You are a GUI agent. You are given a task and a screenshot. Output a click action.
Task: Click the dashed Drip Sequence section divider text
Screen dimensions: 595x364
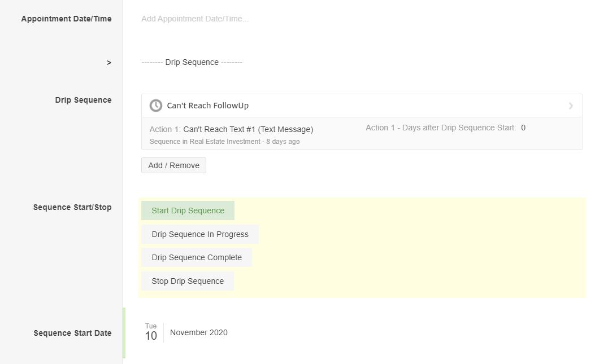tap(192, 62)
